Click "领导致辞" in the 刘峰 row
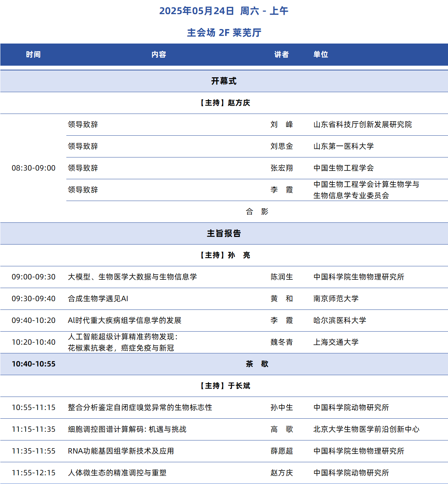 83,124
